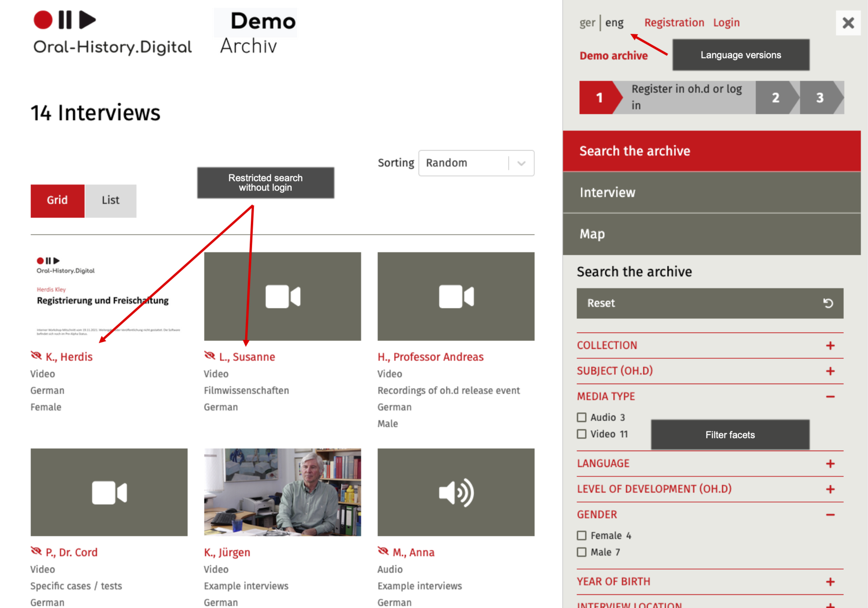Click the plus icon next to Collection
Image resolution: width=868 pixels, height=608 pixels.
[x=830, y=346]
